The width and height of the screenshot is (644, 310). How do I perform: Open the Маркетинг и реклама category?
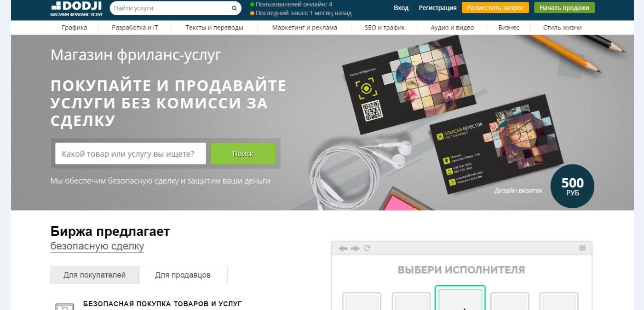[305, 28]
